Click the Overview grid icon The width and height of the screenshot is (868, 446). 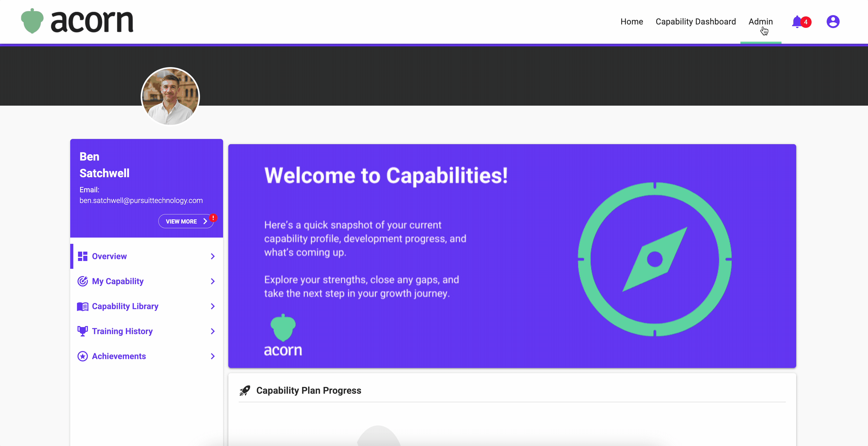coord(82,256)
